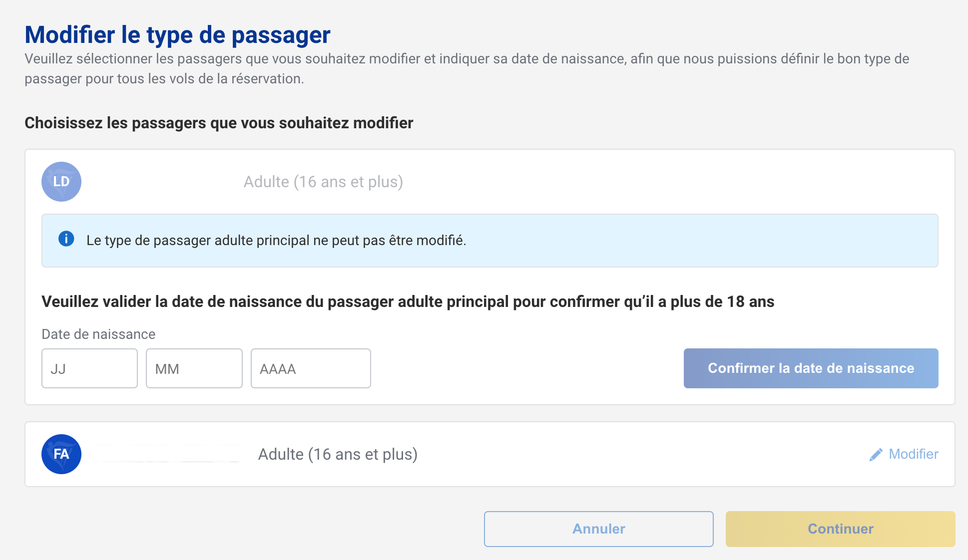
Task: Select the FA passenger card row
Action: (x=489, y=454)
